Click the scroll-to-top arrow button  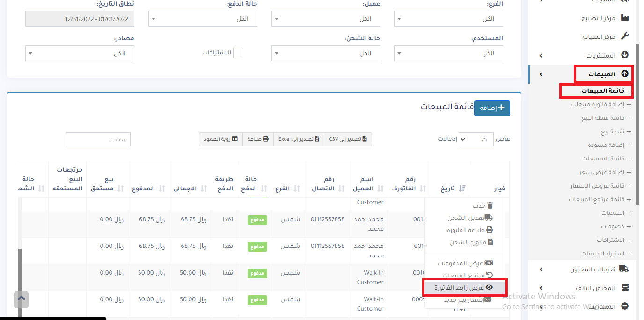coord(22,299)
